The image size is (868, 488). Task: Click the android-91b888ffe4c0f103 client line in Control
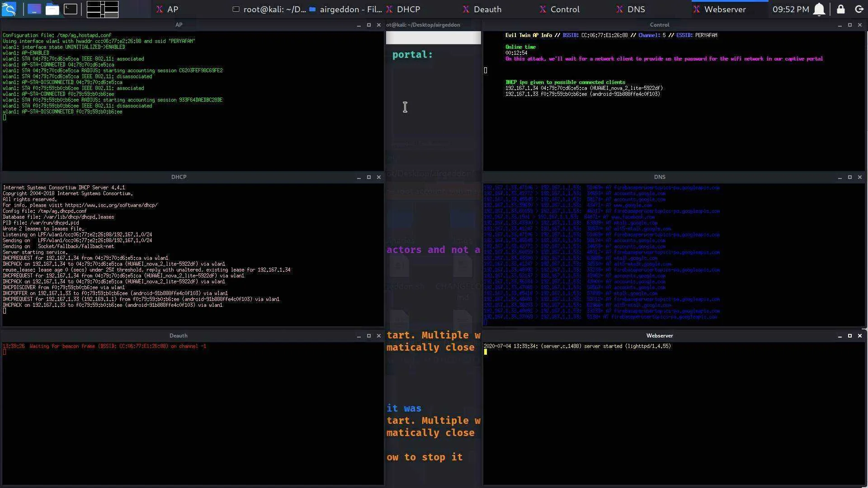tap(582, 94)
